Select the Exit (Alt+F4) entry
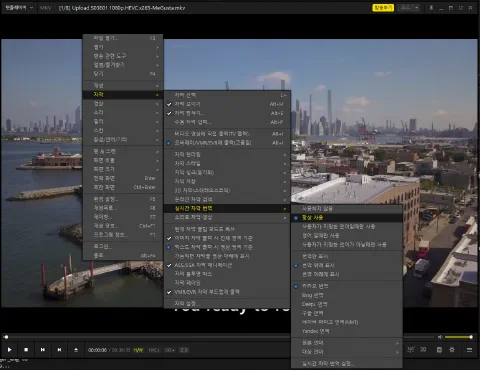Image resolution: width=480 pixels, height=370 pixels. [123, 256]
